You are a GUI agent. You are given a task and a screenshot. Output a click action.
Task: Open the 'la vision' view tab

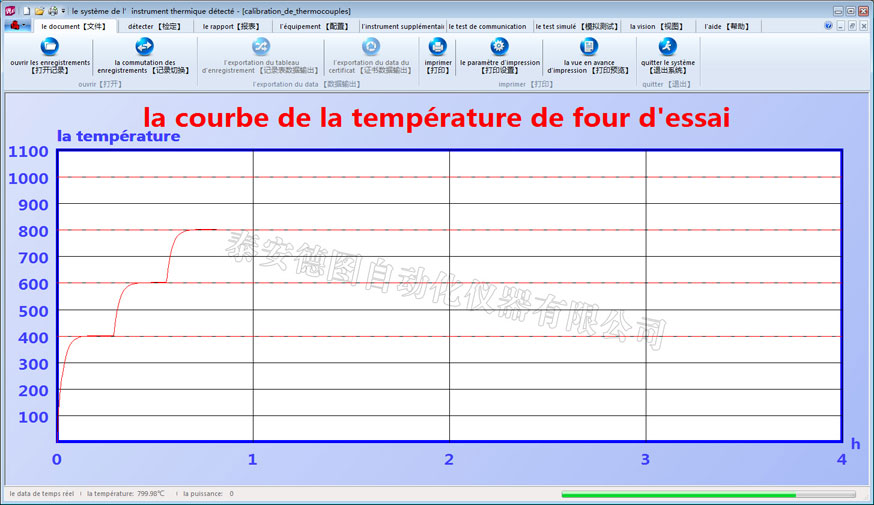coord(656,27)
